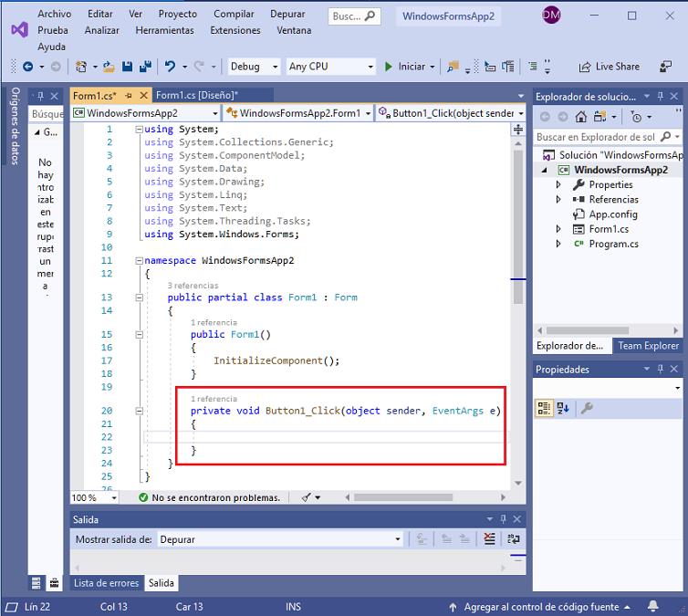Click the Categorized view icon in Propiedades

pyautogui.click(x=544, y=408)
